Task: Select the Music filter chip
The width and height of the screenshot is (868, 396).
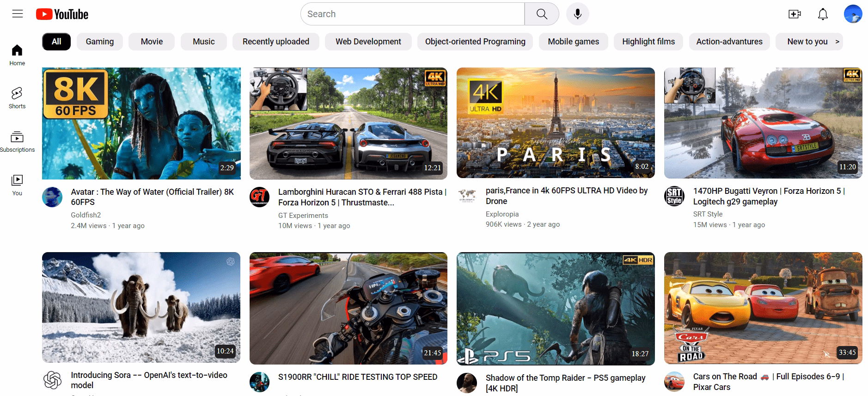Action: click(204, 42)
